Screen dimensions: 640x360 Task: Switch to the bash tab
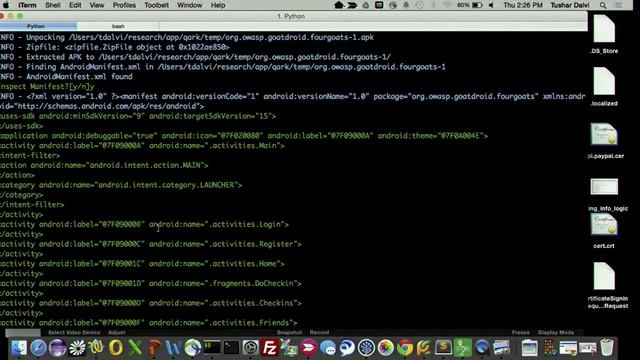(118, 26)
